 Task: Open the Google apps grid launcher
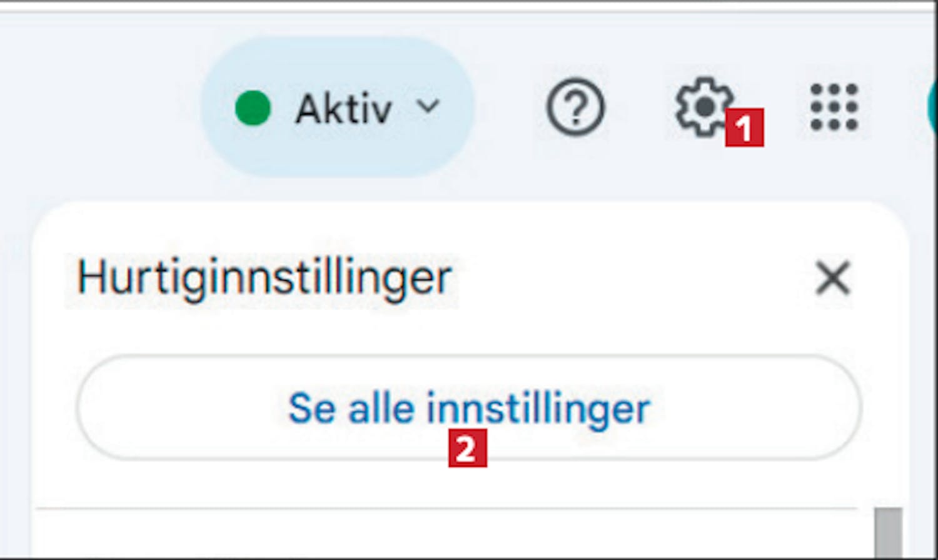click(834, 107)
